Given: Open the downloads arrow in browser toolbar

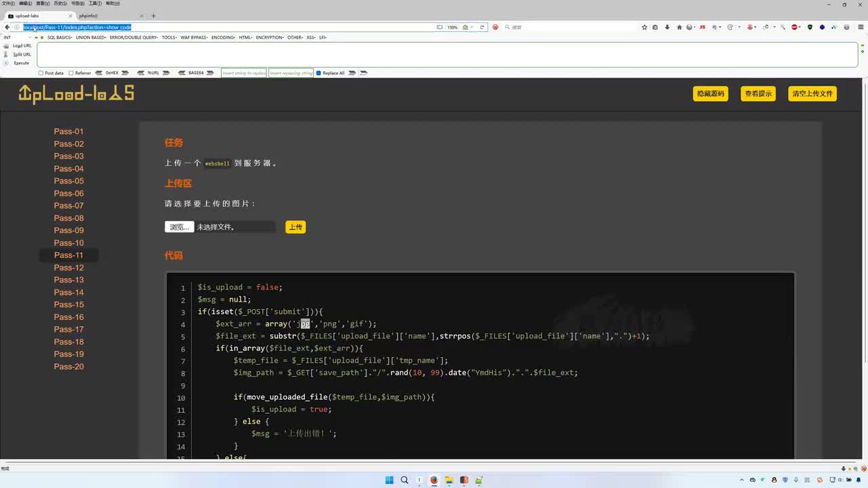Looking at the screenshot, I should coord(667,27).
